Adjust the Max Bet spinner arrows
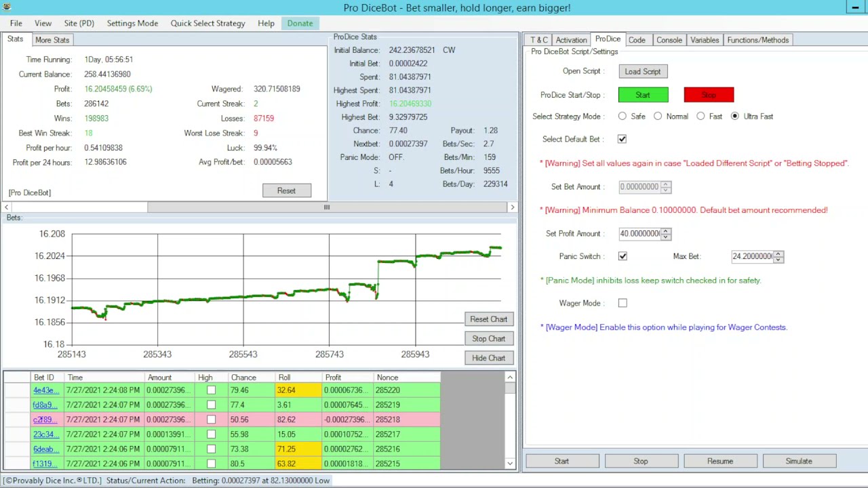 click(x=778, y=256)
